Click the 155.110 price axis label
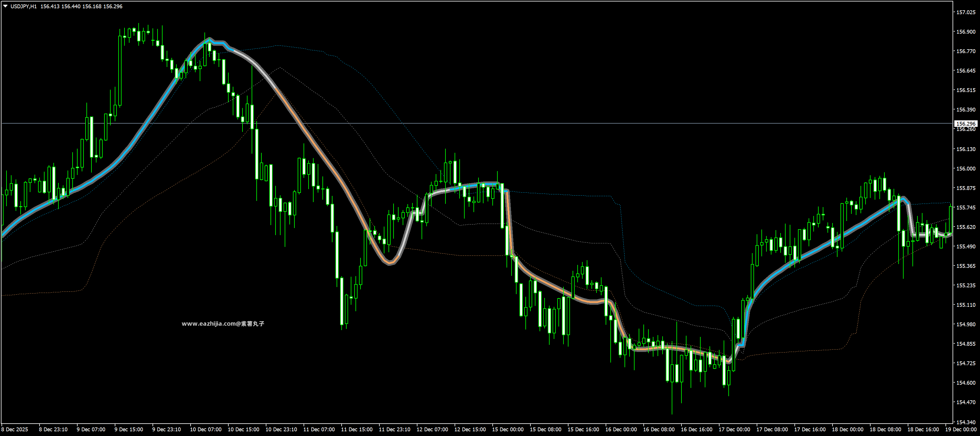980x436 pixels. pyautogui.click(x=966, y=305)
